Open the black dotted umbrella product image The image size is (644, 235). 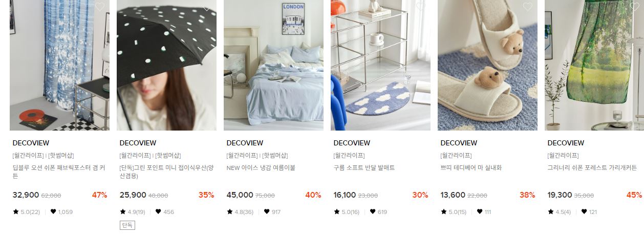coord(166,65)
